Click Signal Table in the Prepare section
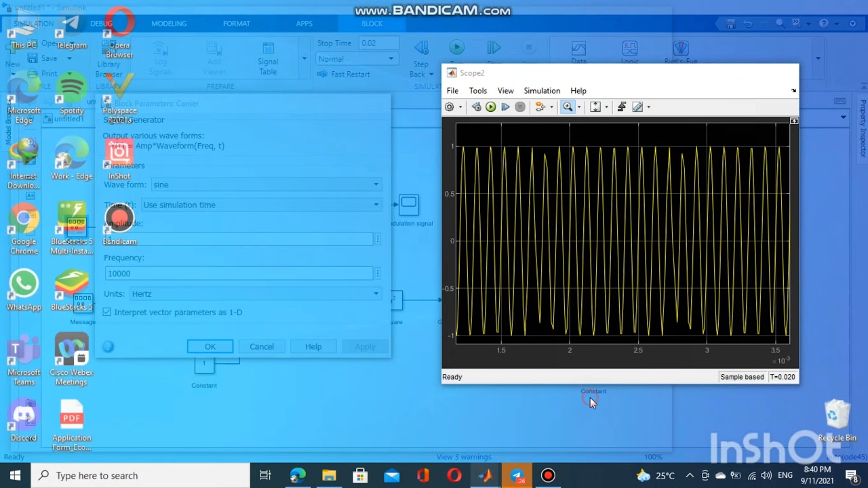 [268, 58]
